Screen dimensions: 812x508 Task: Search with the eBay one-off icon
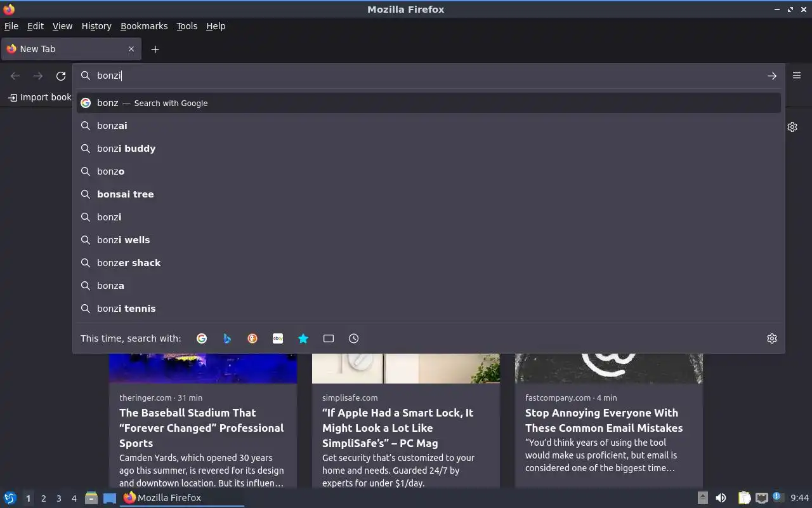click(x=278, y=338)
